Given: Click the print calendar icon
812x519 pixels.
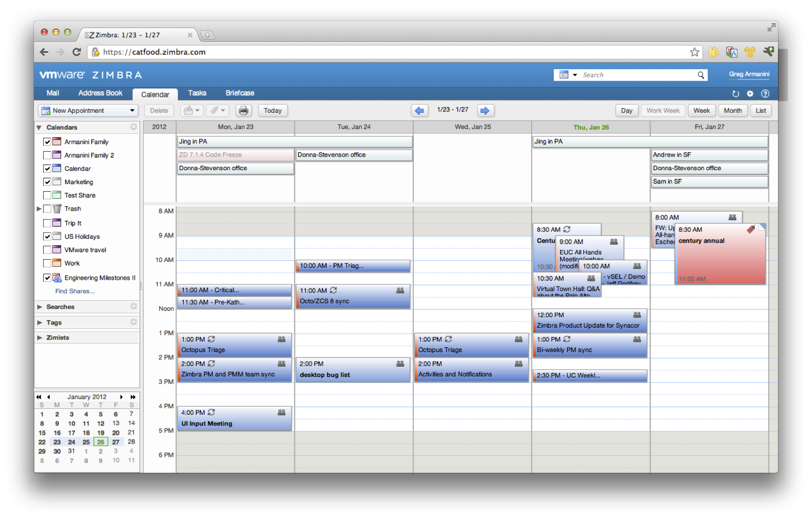Looking at the screenshot, I should tap(244, 111).
